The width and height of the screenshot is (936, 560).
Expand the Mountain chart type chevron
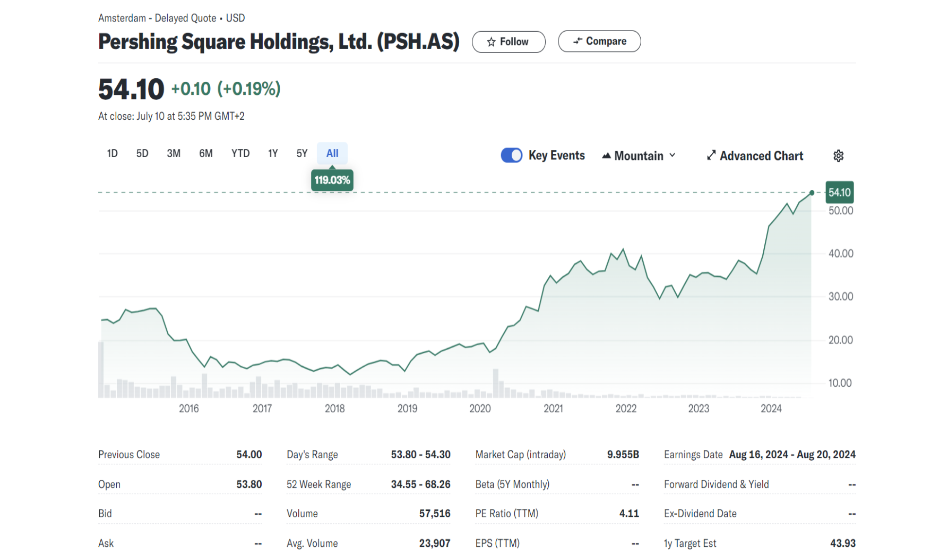(672, 155)
